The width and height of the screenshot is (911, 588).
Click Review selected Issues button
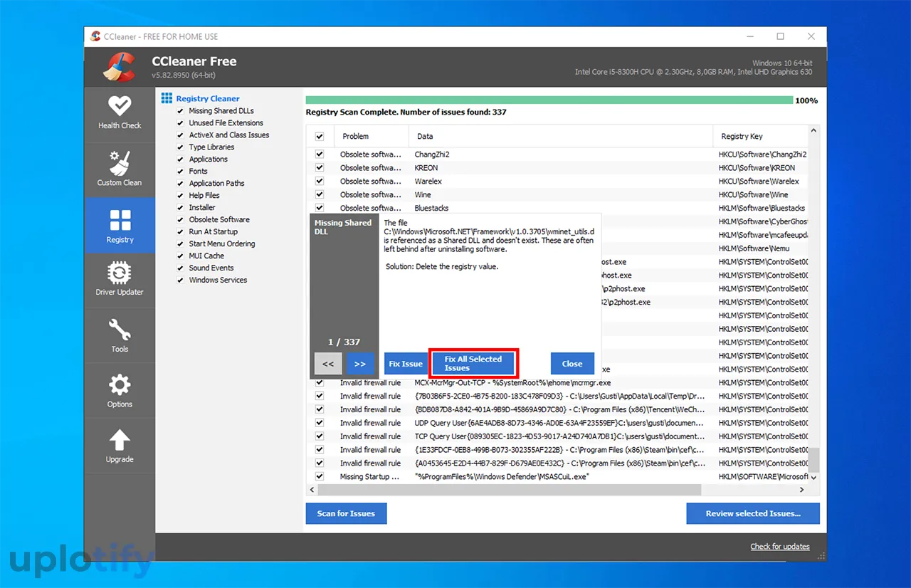[753, 513]
